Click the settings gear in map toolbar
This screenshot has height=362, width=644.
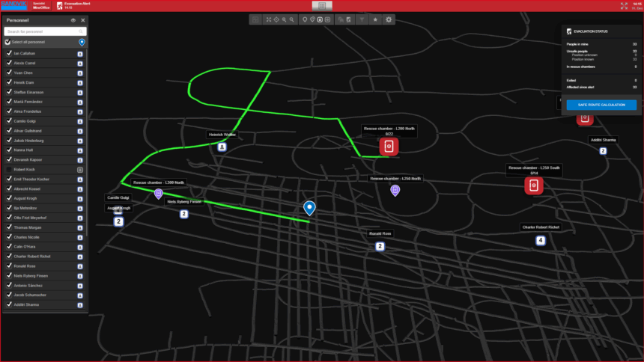[x=389, y=19]
